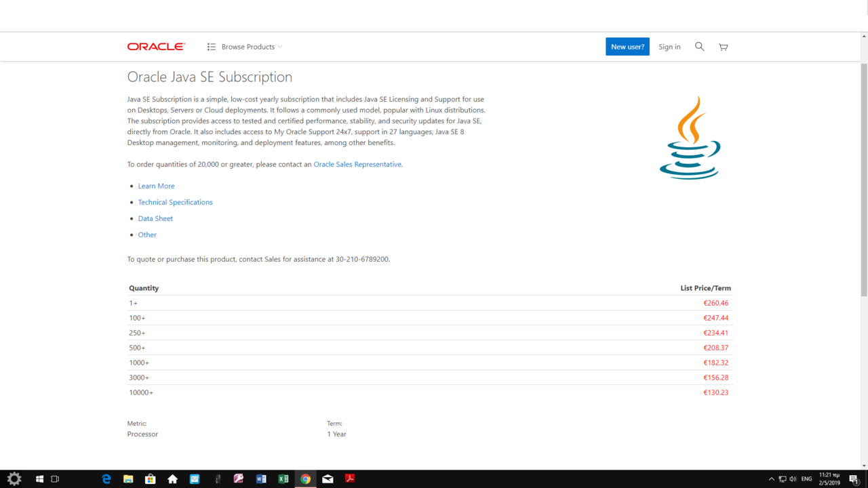Click the €234.41 price value
This screenshot has width=868, height=488.
pos(715,333)
